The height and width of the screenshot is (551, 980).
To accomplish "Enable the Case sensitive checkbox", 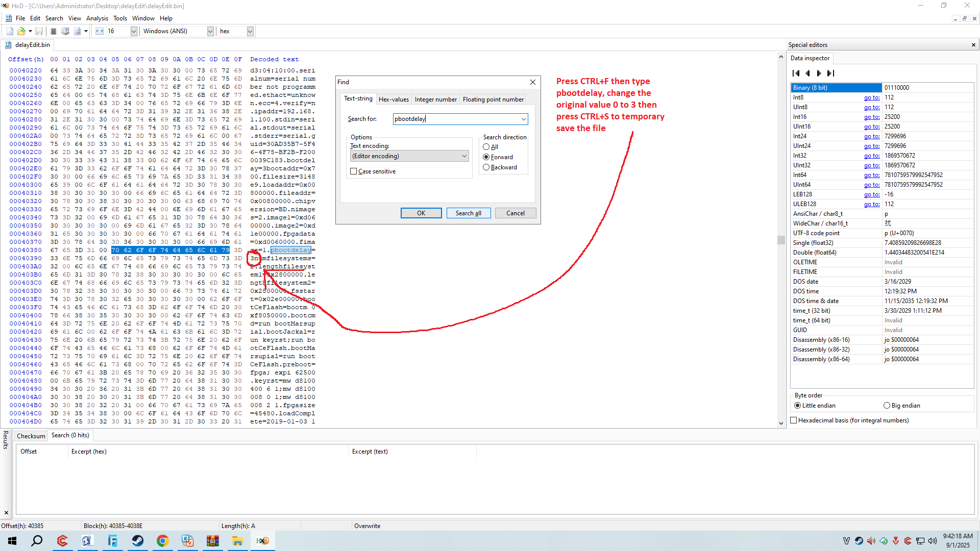I will pos(354,171).
